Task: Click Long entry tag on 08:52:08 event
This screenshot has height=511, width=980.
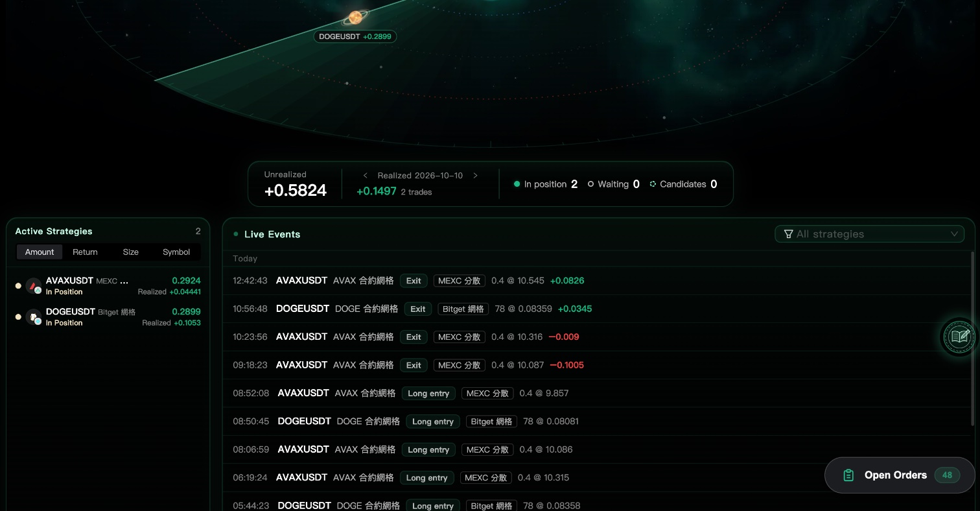Action: click(x=428, y=393)
